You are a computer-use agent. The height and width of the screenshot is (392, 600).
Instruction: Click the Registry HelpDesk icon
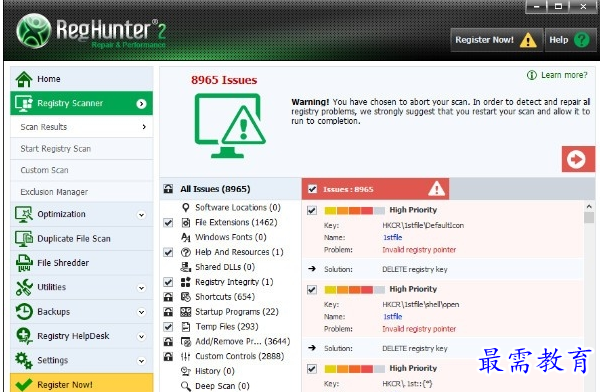tap(24, 336)
